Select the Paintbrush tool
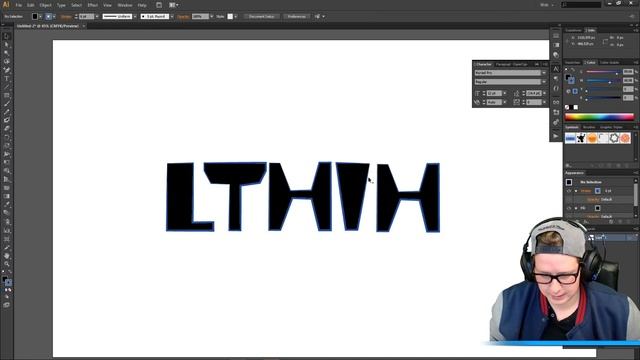This screenshot has height=360, width=640. click(7, 104)
